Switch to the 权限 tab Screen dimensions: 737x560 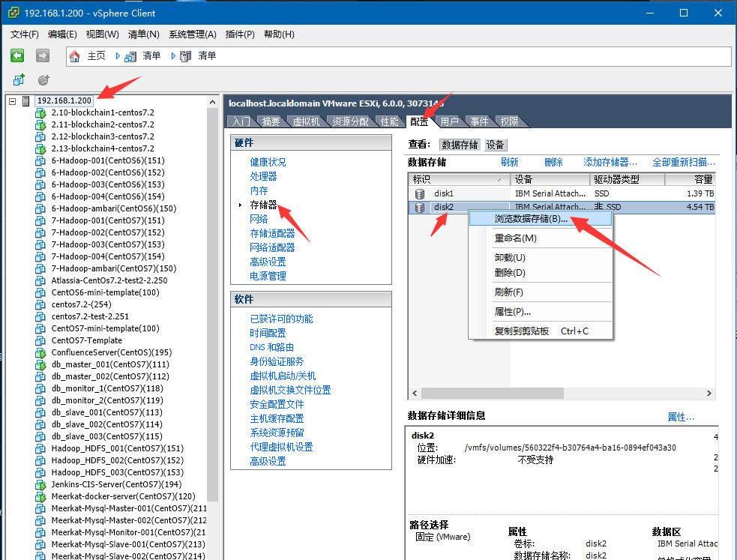coord(510,121)
